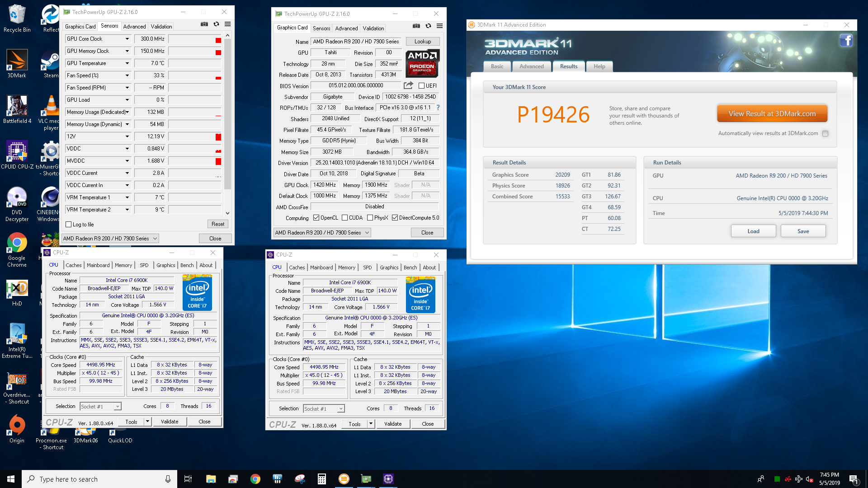Expand the GPU Temperature sensor dropdown
This screenshot has width=868, height=488.
point(127,63)
